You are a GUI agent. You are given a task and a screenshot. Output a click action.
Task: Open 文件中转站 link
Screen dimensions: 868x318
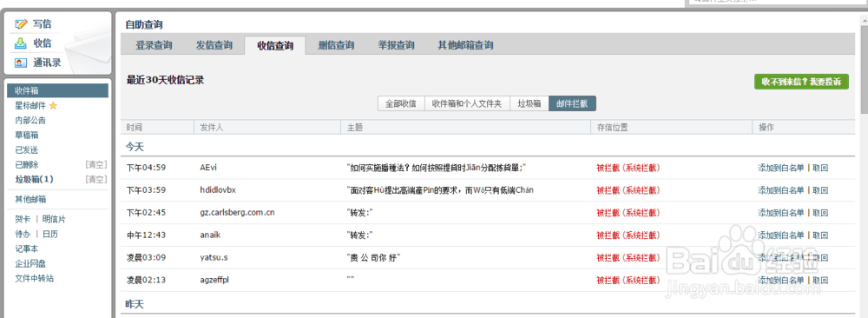click(x=35, y=279)
